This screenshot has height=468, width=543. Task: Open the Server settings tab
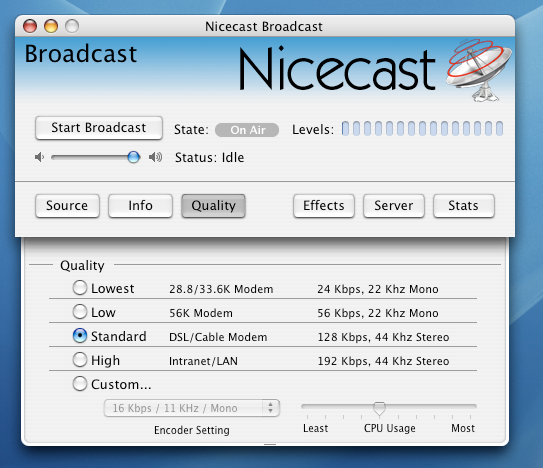[394, 206]
